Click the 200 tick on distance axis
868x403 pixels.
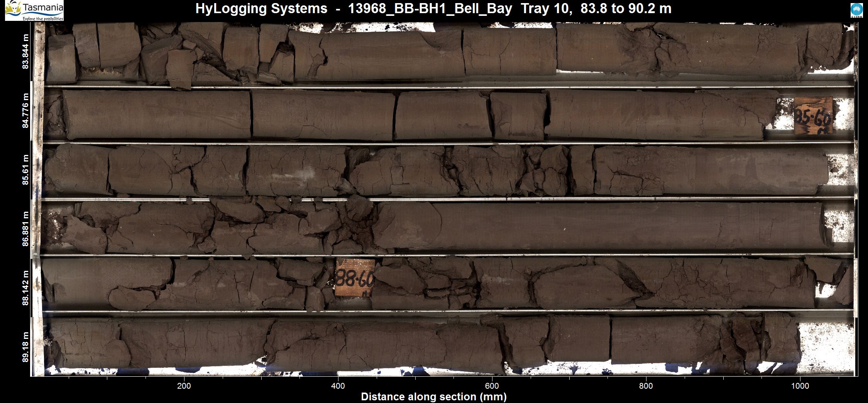click(x=184, y=386)
